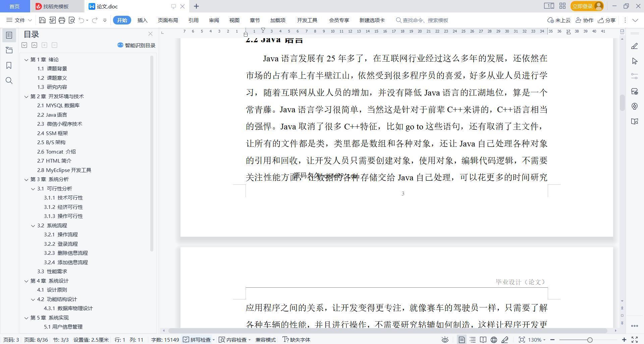Click fit page zoom icon in status bar
Viewport: 644px width, 344px height.
[x=522, y=340]
